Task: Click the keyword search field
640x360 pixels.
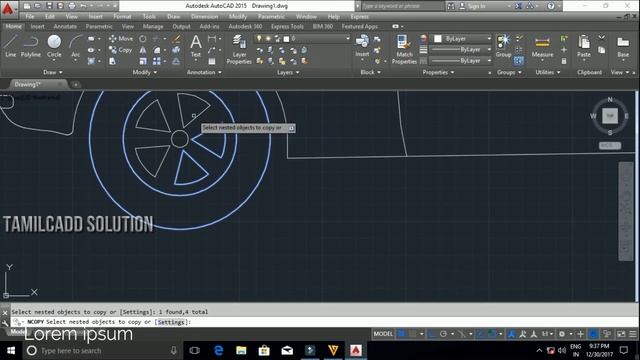Action: (402, 6)
